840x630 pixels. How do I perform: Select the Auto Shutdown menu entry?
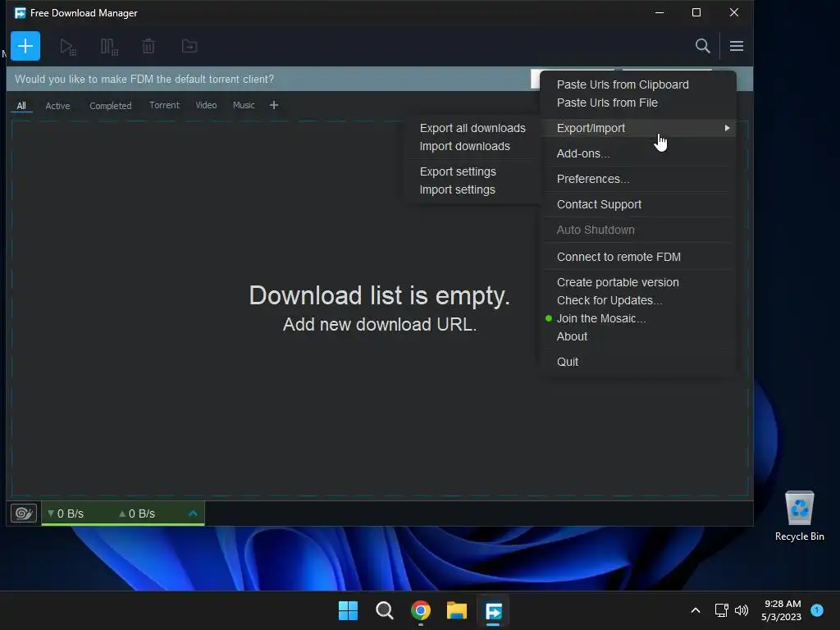point(596,230)
